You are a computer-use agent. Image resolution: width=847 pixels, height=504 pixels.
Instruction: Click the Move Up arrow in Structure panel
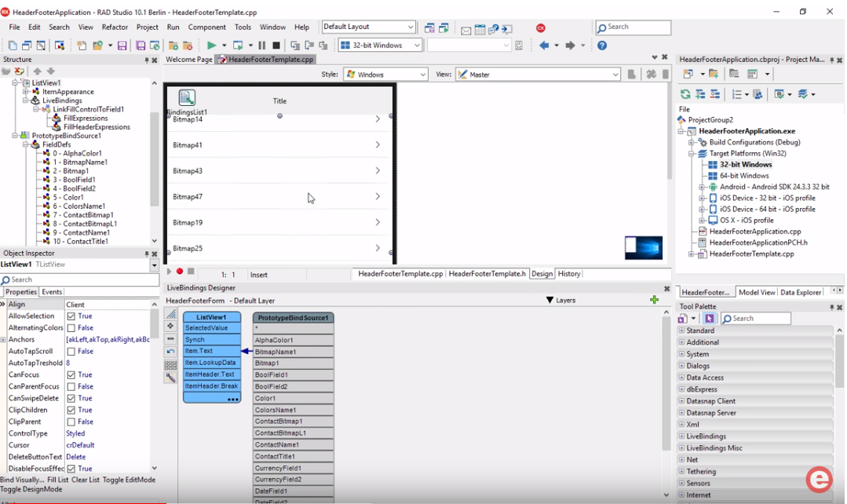(x=37, y=71)
